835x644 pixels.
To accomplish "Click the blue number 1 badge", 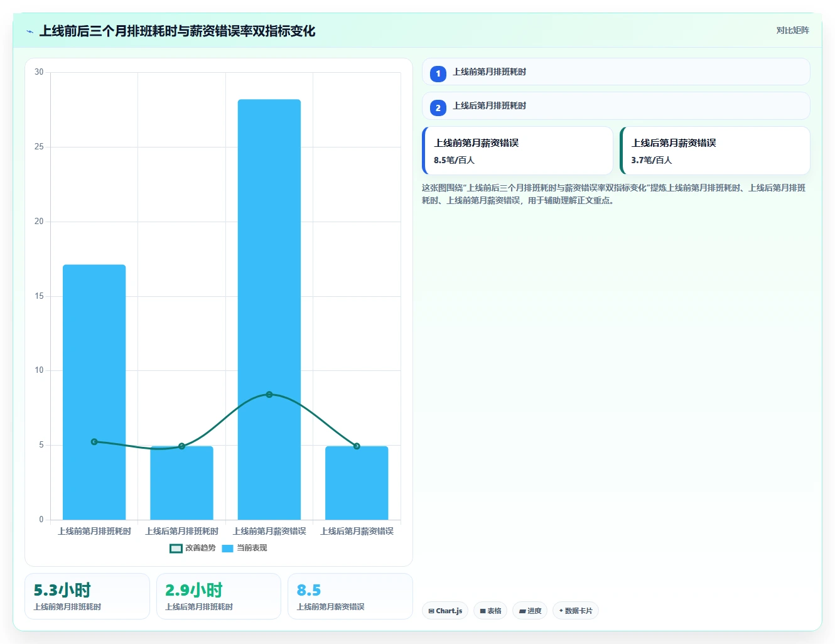I will [x=438, y=73].
